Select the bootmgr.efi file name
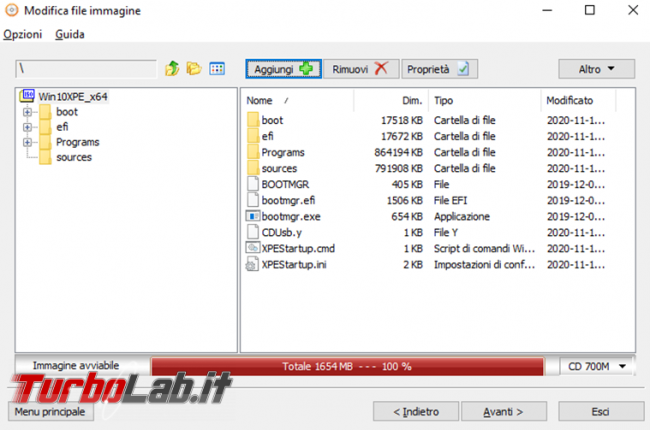Image resolution: width=650 pixels, height=430 pixels. click(x=288, y=200)
